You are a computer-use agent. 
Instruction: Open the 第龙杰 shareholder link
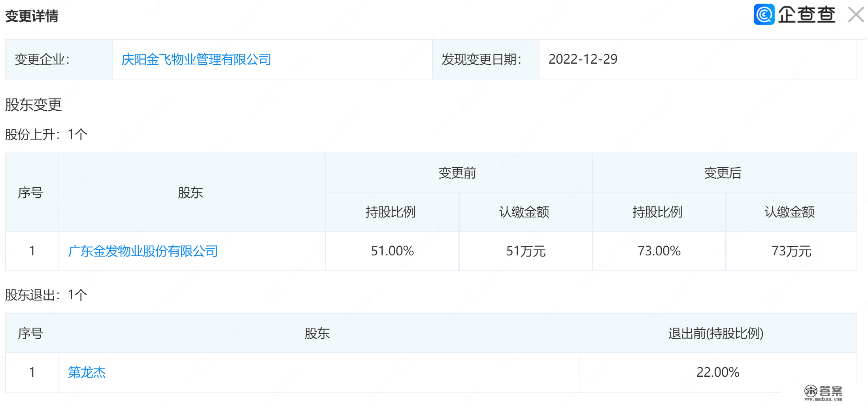coord(87,372)
